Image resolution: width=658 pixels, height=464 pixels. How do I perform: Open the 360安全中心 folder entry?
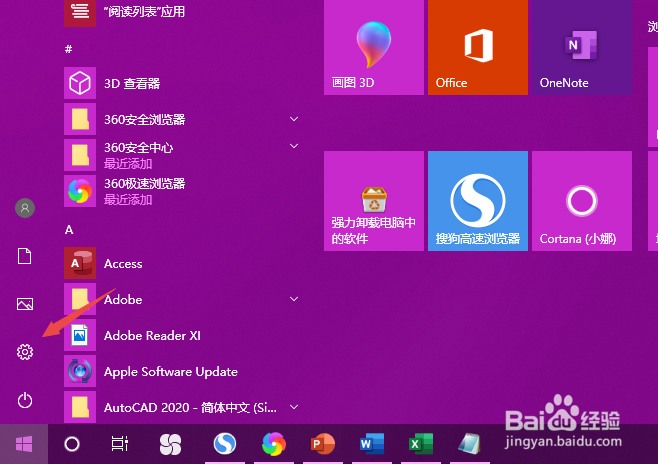pos(183,155)
